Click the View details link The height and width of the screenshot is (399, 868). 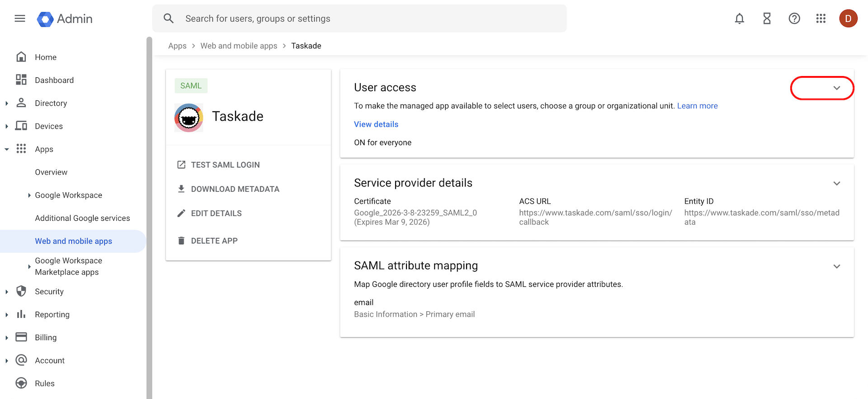click(x=376, y=124)
